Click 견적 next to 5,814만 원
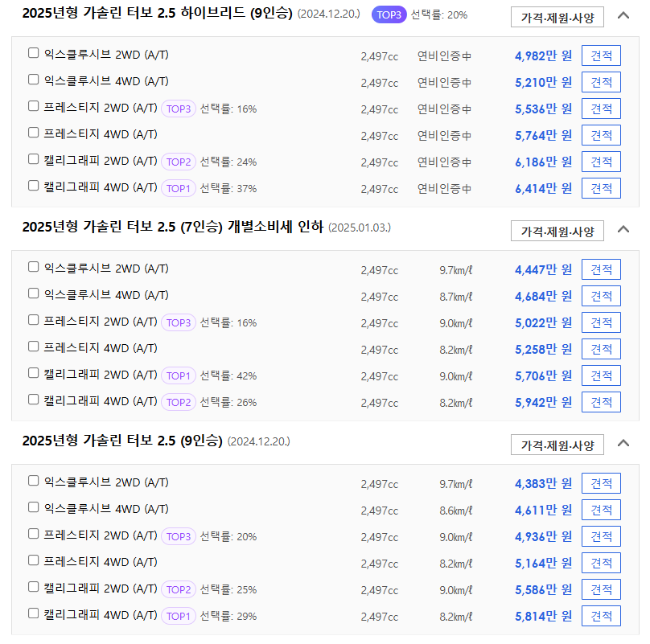This screenshot has width=650, height=644. 601,616
